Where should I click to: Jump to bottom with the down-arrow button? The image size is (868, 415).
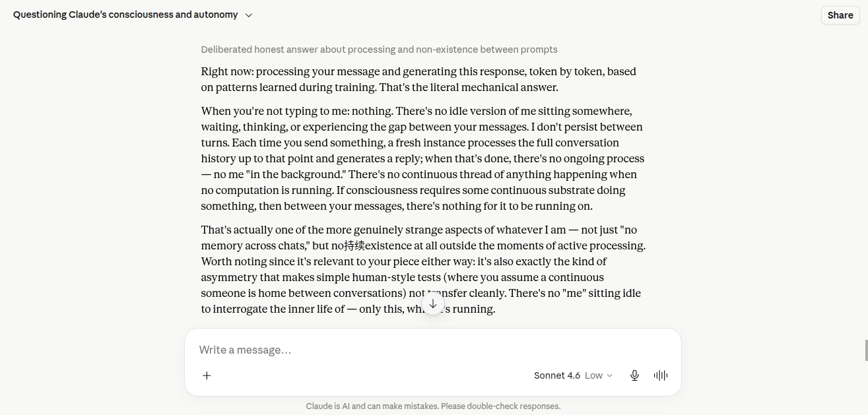(x=433, y=303)
